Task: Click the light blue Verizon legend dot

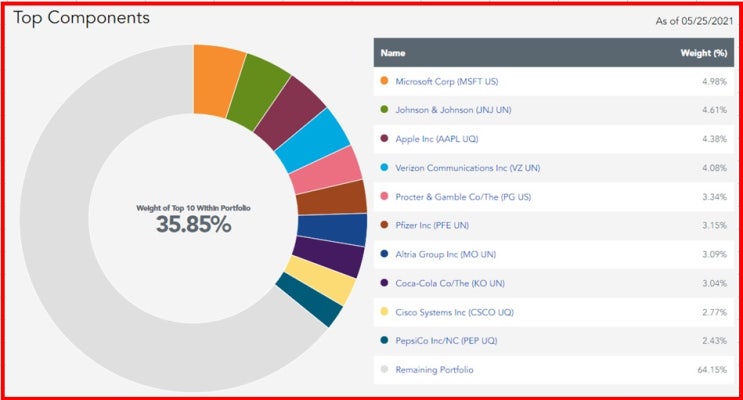Action: click(384, 167)
